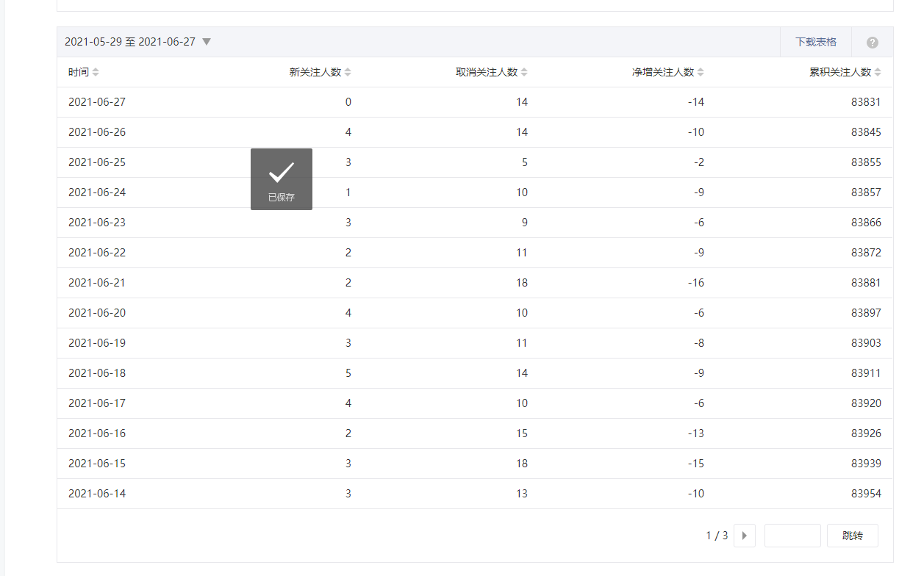Click the 累积关注人数 sort icon
The width and height of the screenshot is (924, 576).
click(x=878, y=72)
